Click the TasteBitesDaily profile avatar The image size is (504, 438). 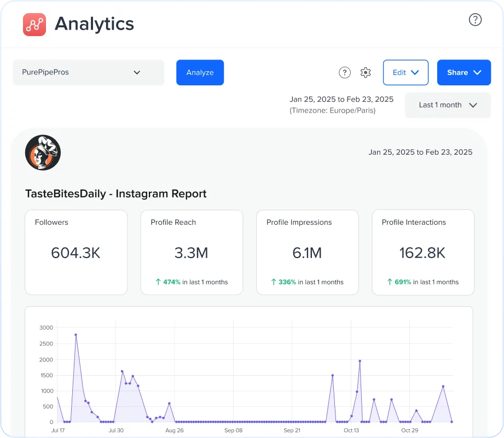tap(43, 153)
